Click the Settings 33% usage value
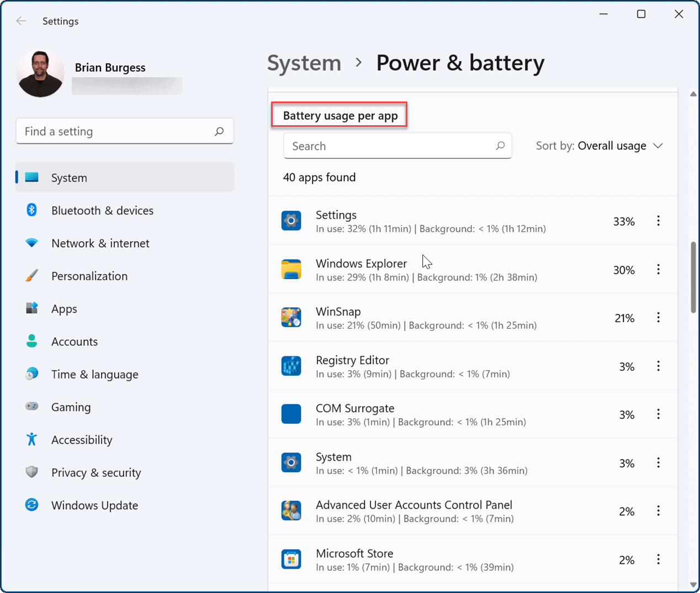This screenshot has height=593, width=700. tap(624, 221)
